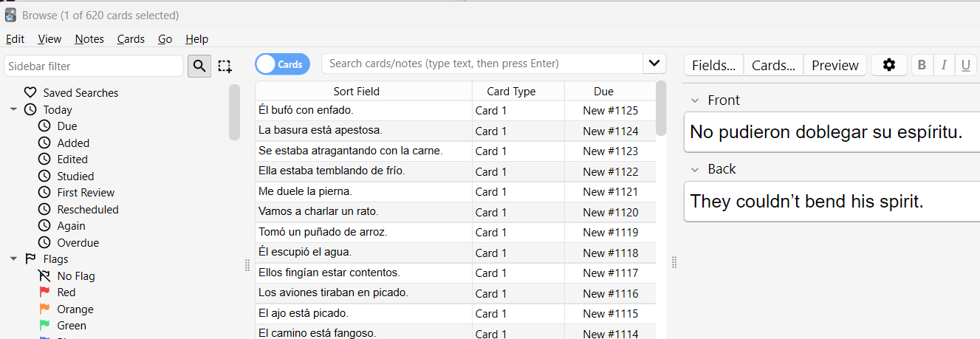Select the Green flag filter
This screenshot has width=980, height=339.
pyautogui.click(x=71, y=326)
